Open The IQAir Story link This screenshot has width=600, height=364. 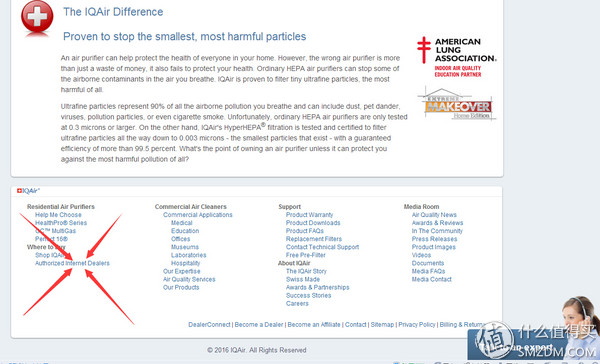click(306, 271)
